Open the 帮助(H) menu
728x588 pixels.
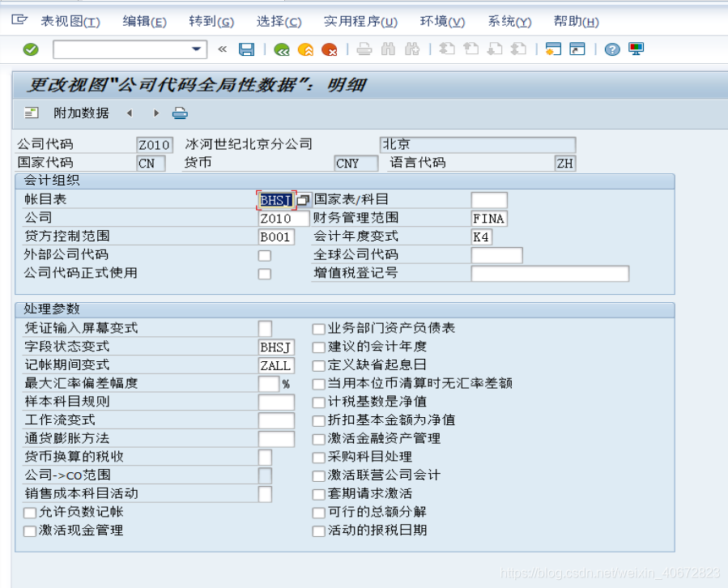pyautogui.click(x=577, y=21)
